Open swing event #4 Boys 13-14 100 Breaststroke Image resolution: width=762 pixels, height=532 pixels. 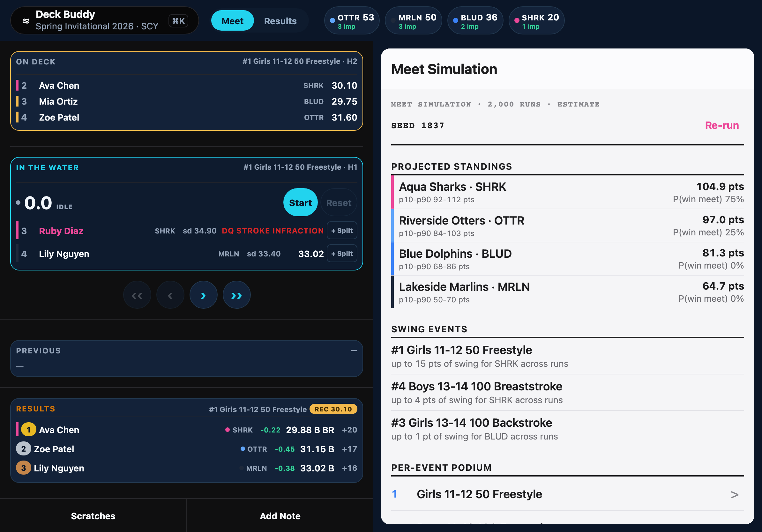(x=568, y=393)
